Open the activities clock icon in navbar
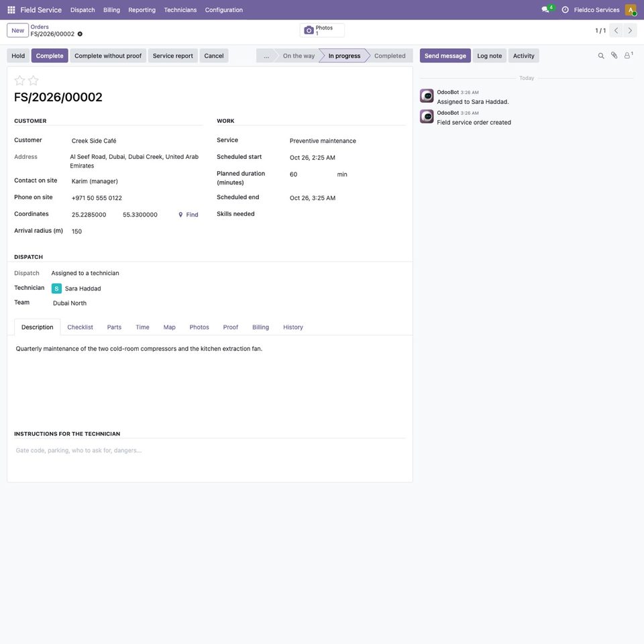644x644 pixels. (x=565, y=10)
